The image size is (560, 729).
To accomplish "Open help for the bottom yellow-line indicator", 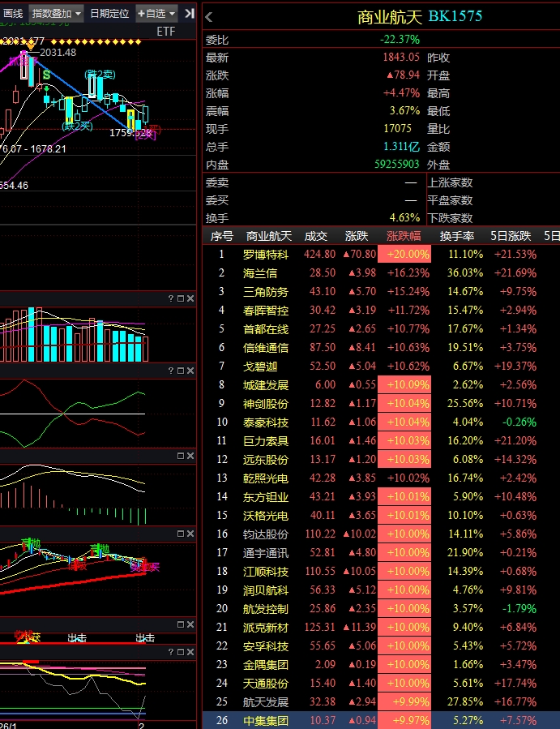I will click(170, 652).
